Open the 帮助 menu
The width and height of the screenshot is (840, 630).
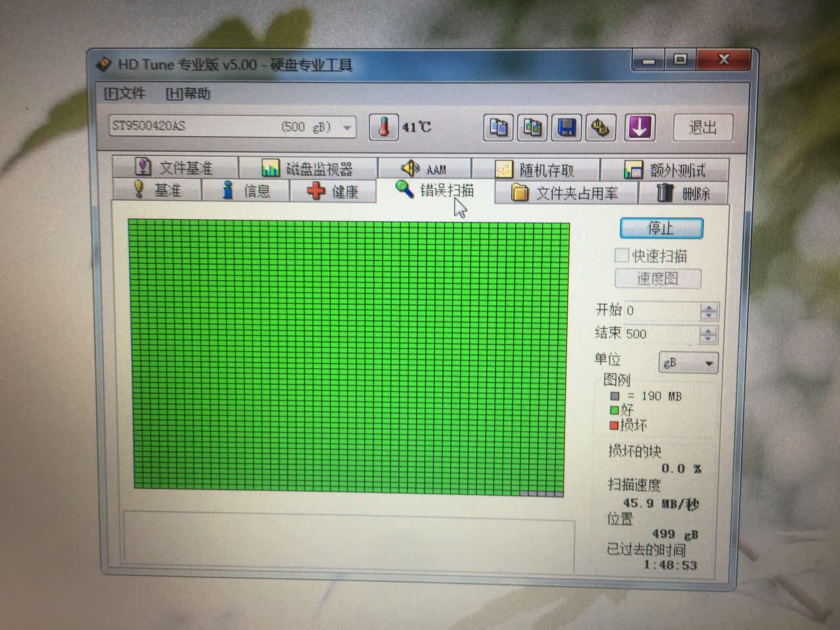188,94
